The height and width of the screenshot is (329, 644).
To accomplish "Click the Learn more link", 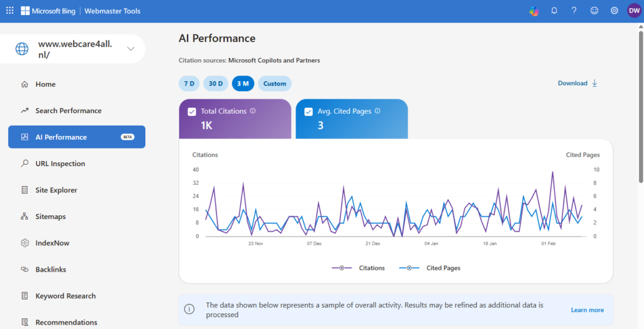I will click(587, 309).
